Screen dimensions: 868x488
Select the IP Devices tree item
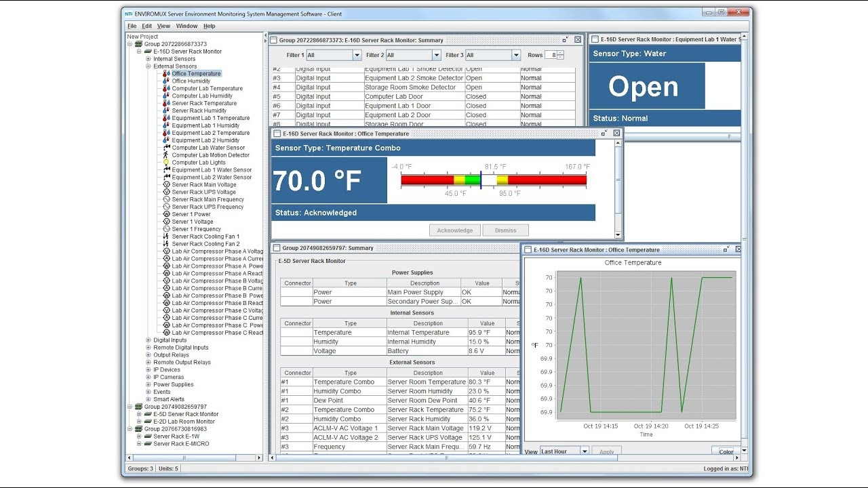167,370
